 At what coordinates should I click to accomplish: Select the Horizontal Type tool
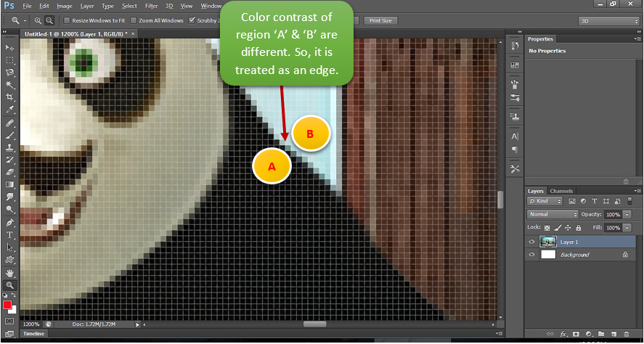click(x=9, y=235)
